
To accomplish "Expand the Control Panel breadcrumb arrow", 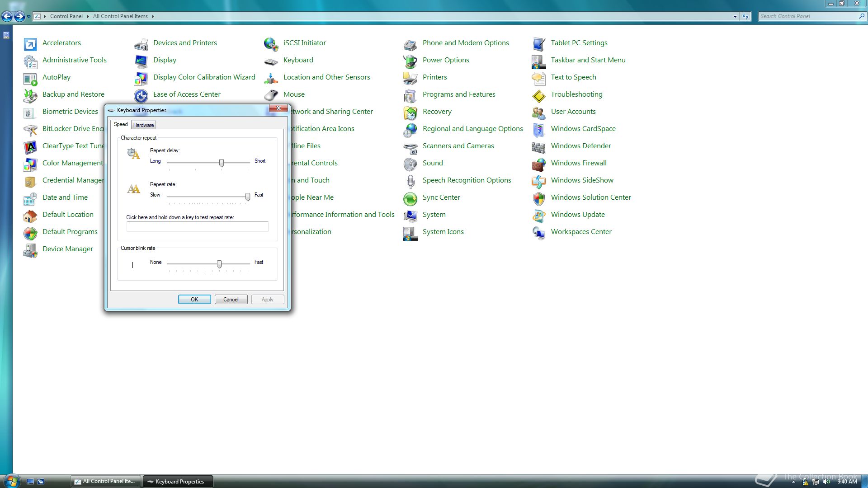I will coord(88,16).
